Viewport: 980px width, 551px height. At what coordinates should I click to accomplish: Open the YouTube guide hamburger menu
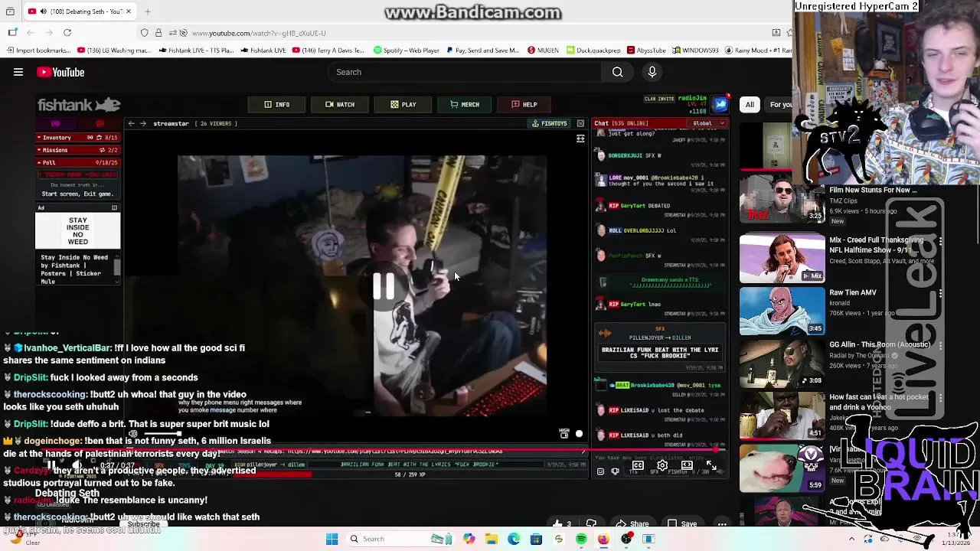(x=18, y=72)
